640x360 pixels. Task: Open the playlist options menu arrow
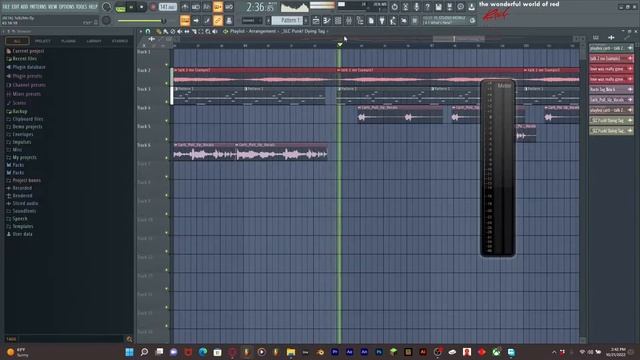(141, 31)
